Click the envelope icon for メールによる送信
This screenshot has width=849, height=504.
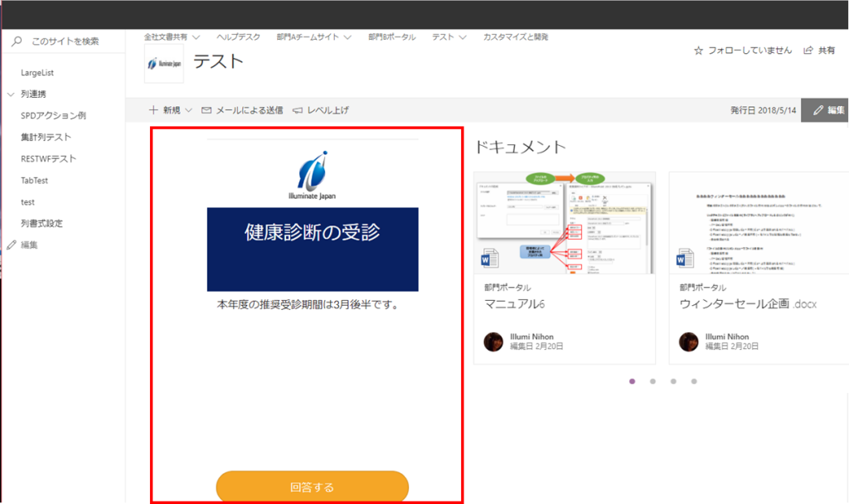coord(206,110)
